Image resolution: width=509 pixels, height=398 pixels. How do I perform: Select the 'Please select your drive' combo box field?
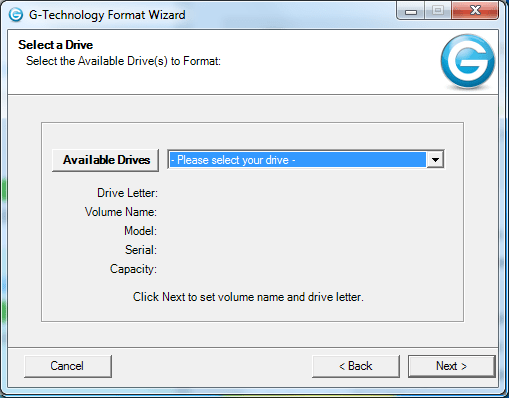click(x=306, y=160)
